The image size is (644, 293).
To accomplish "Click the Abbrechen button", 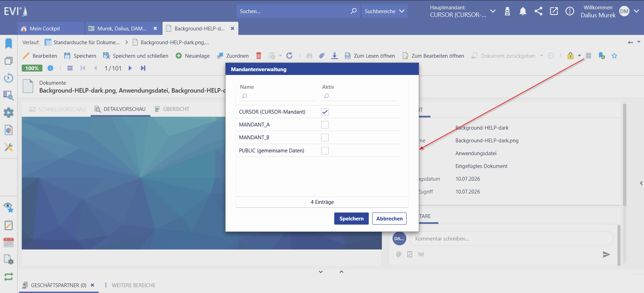I will point(389,218).
